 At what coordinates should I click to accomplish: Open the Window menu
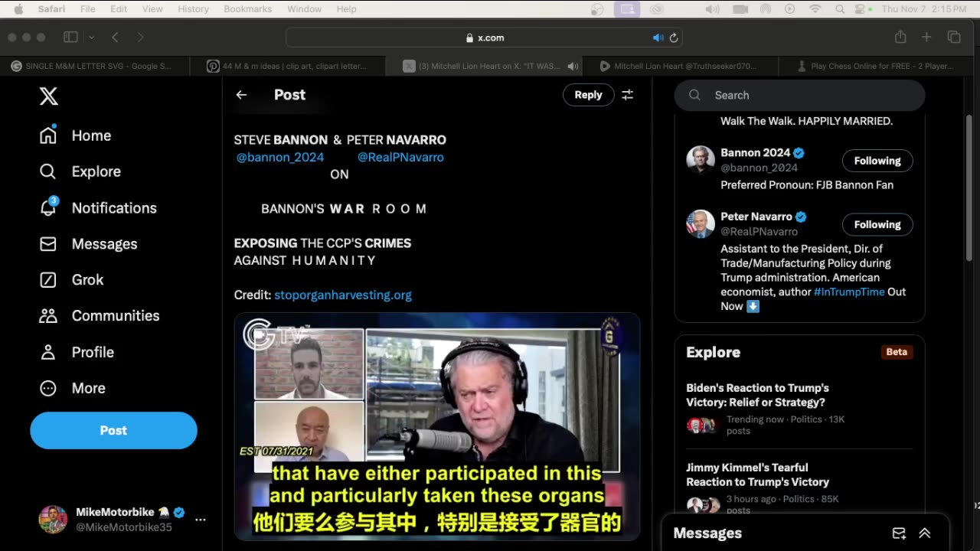tap(304, 9)
